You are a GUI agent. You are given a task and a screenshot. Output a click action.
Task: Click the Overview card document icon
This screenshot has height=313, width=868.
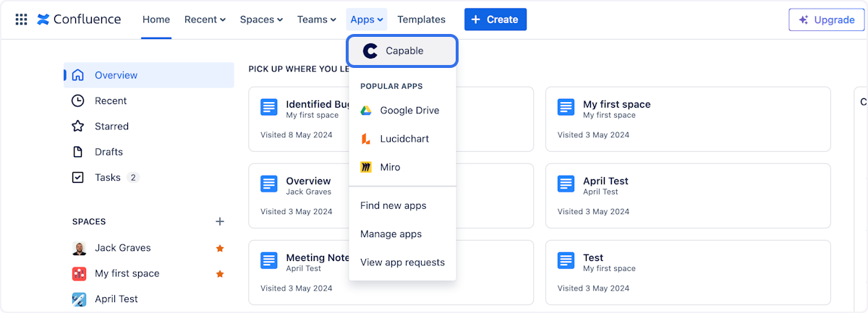[269, 184]
